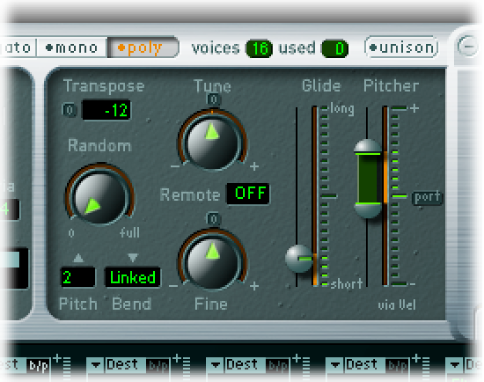The image size is (484, 382).
Task: Toggle the b/p button in third router slot
Action: click(x=278, y=366)
